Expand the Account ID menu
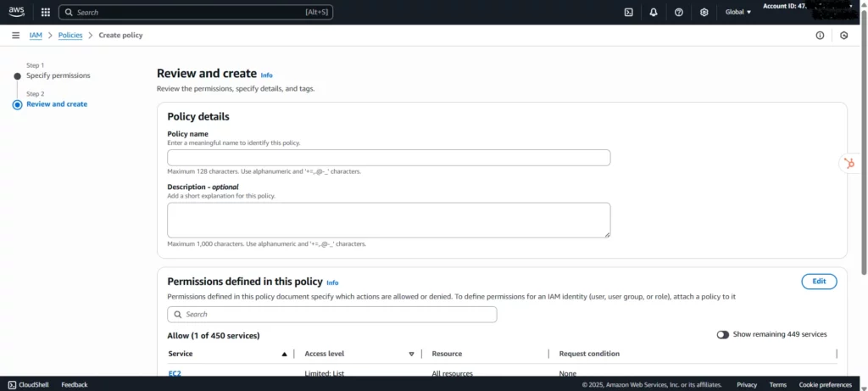The image size is (868, 391). (807, 7)
